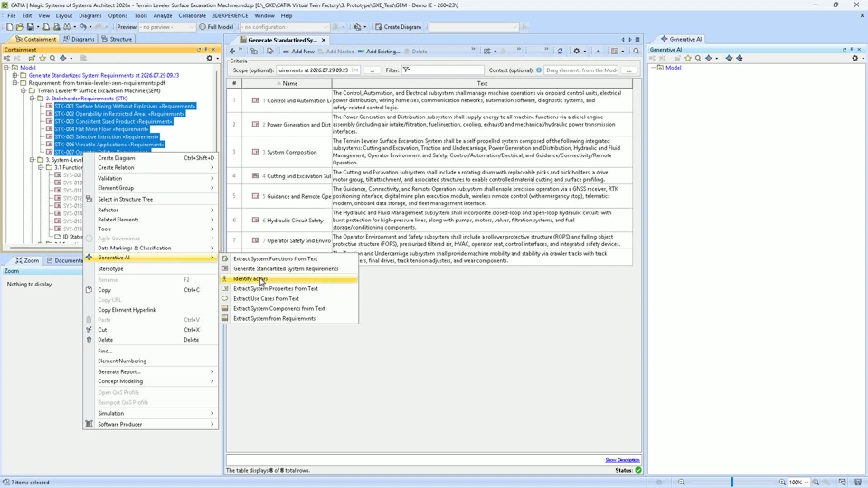Click the Create Diagram toolbar button
The width and height of the screenshot is (868, 488).
[x=399, y=26]
